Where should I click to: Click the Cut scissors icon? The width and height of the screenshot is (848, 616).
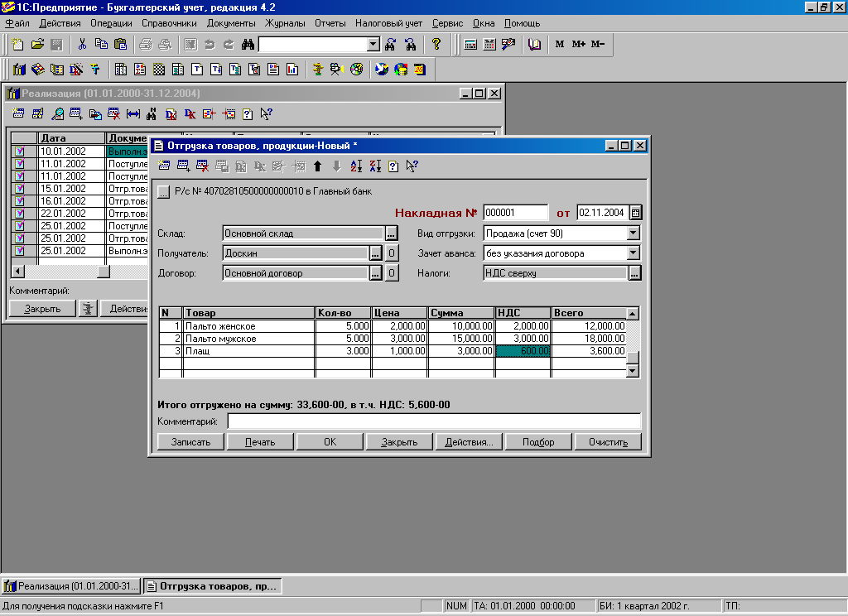(x=82, y=45)
